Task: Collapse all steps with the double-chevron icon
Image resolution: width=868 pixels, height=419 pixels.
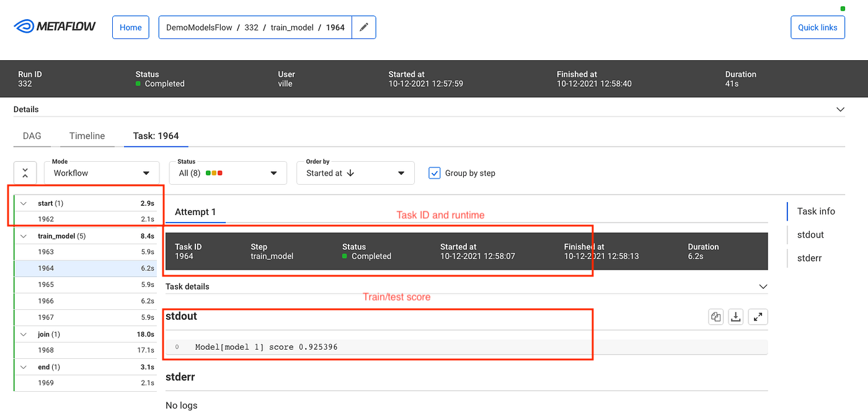Action: coord(25,172)
